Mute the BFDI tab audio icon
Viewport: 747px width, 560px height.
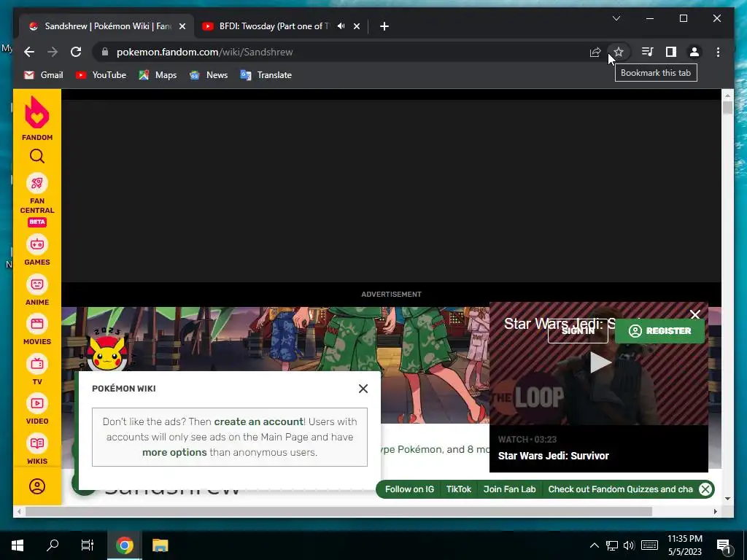click(x=341, y=26)
